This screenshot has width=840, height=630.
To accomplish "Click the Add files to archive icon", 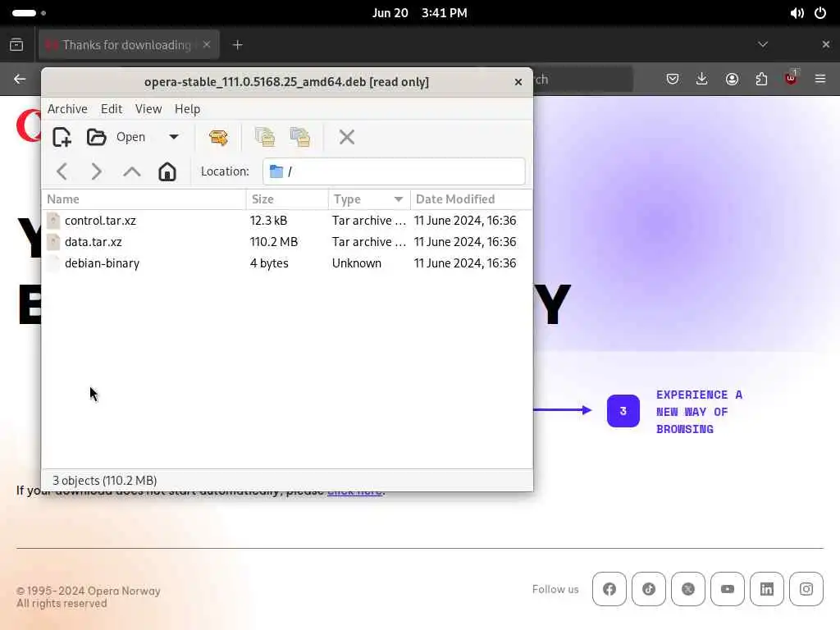I will click(265, 137).
